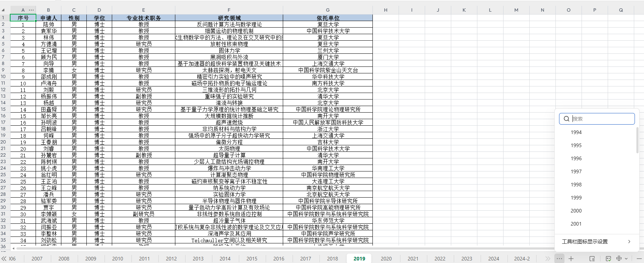Expand the 工具栏图标显示设置 chevron arrow
The height and width of the screenshot is (263, 644).
pos(629,242)
